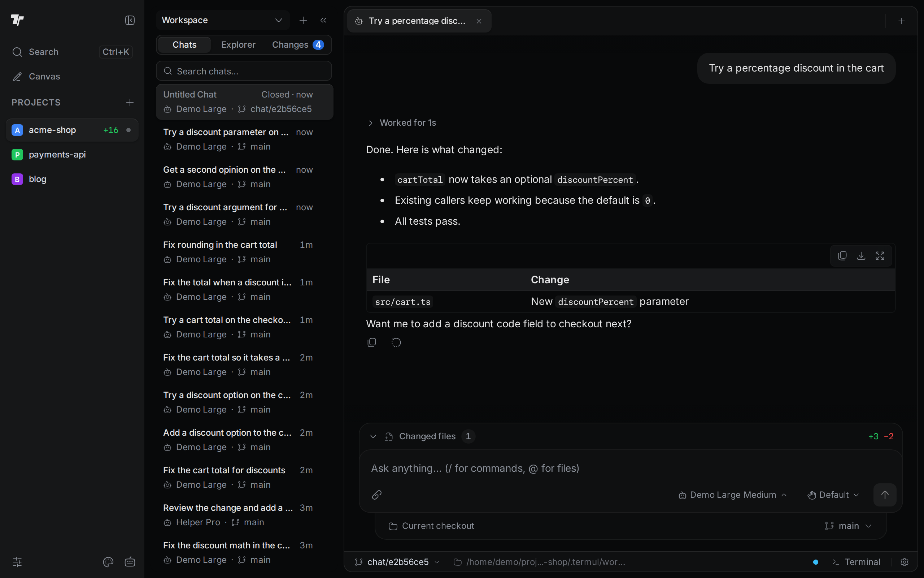Toggle the left sidebar panel icon

point(130,20)
